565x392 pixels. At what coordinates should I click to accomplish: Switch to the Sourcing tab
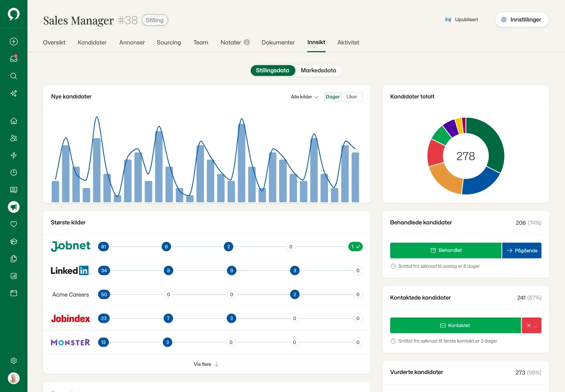[x=169, y=42]
